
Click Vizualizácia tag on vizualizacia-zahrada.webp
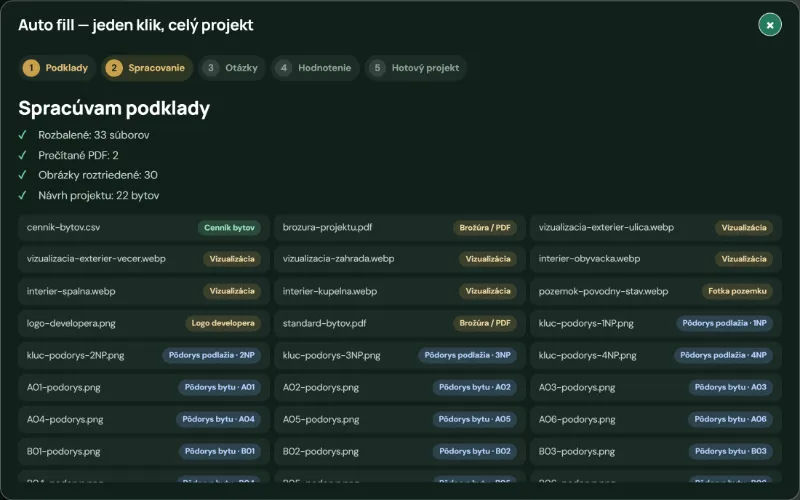pos(488,259)
